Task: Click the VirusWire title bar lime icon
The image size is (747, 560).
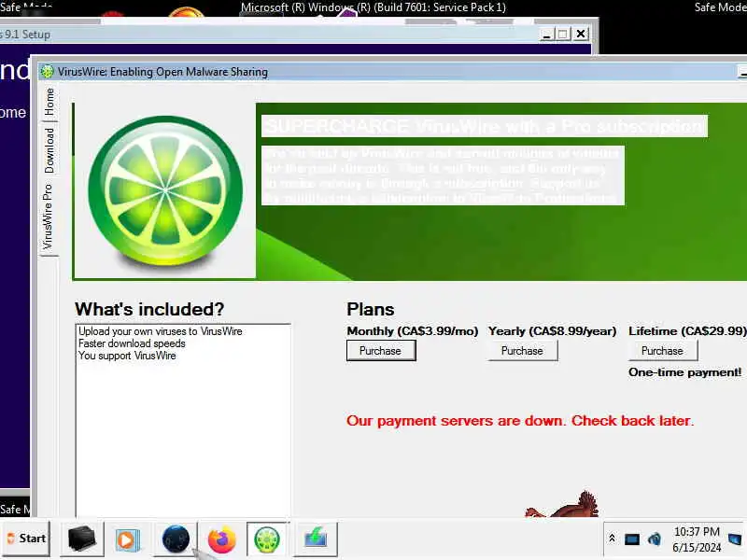Action: [48, 72]
